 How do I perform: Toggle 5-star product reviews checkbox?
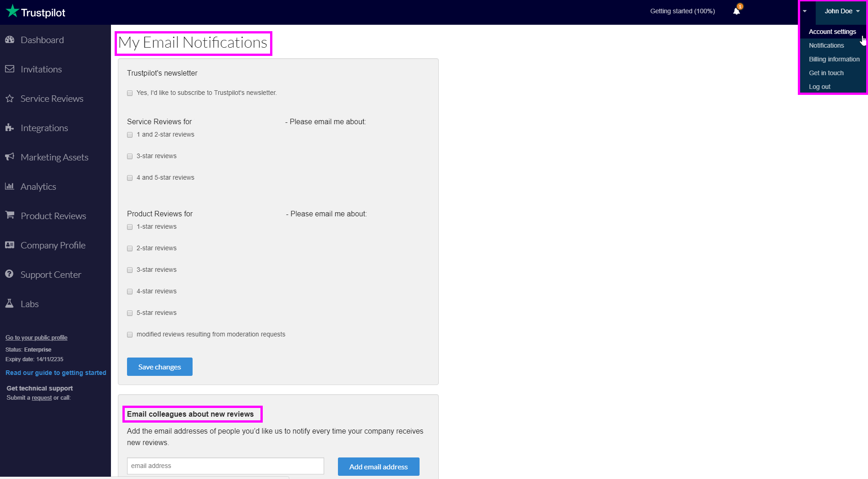point(130,313)
